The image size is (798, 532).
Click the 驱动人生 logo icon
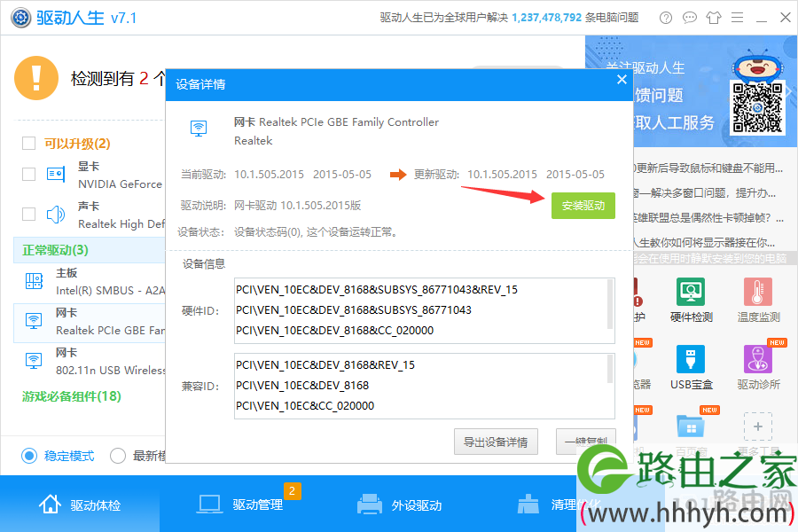tap(21, 18)
